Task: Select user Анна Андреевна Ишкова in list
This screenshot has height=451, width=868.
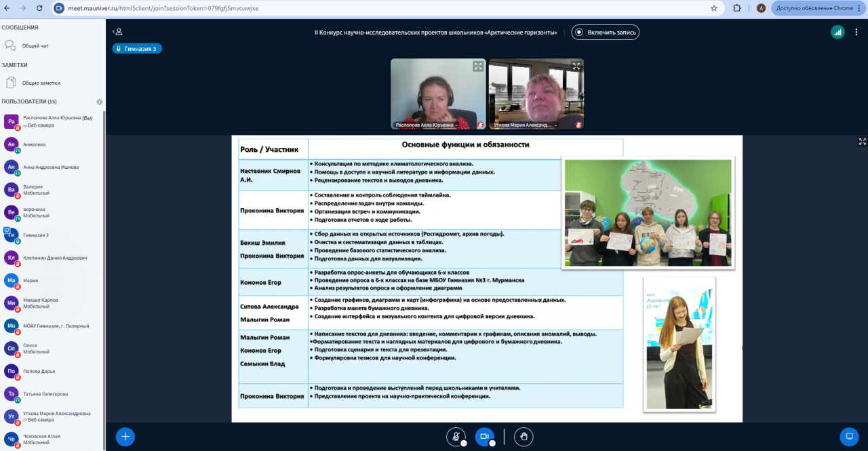Action: point(51,167)
